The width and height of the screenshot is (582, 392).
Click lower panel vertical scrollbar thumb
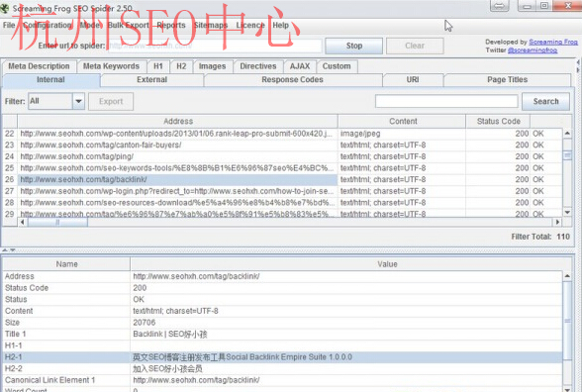click(567, 321)
